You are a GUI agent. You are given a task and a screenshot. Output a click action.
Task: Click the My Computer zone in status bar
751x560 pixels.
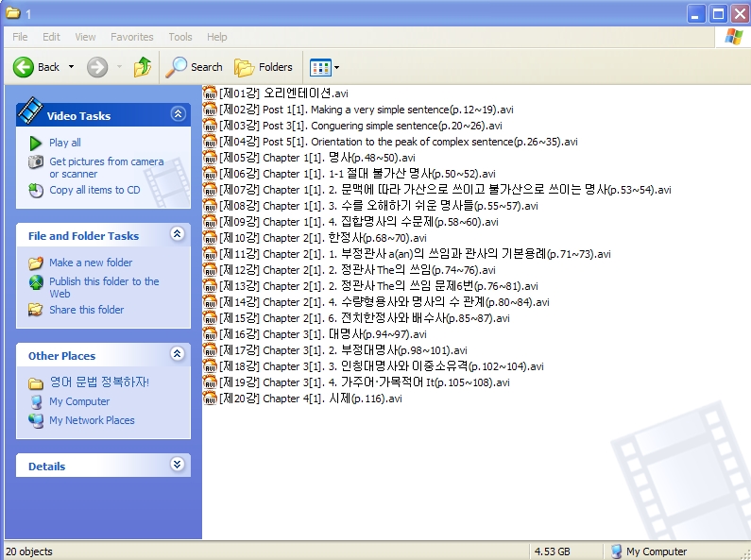pyautogui.click(x=649, y=552)
